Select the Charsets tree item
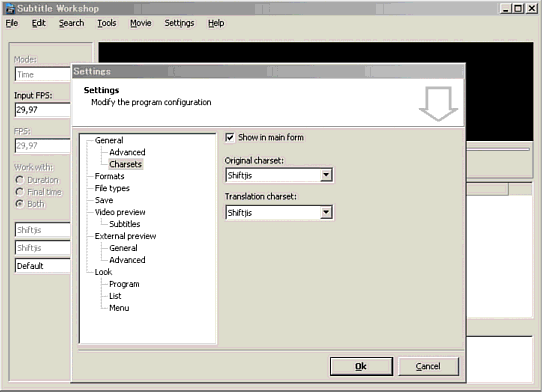Viewport: 542px width, 392px height. (125, 164)
